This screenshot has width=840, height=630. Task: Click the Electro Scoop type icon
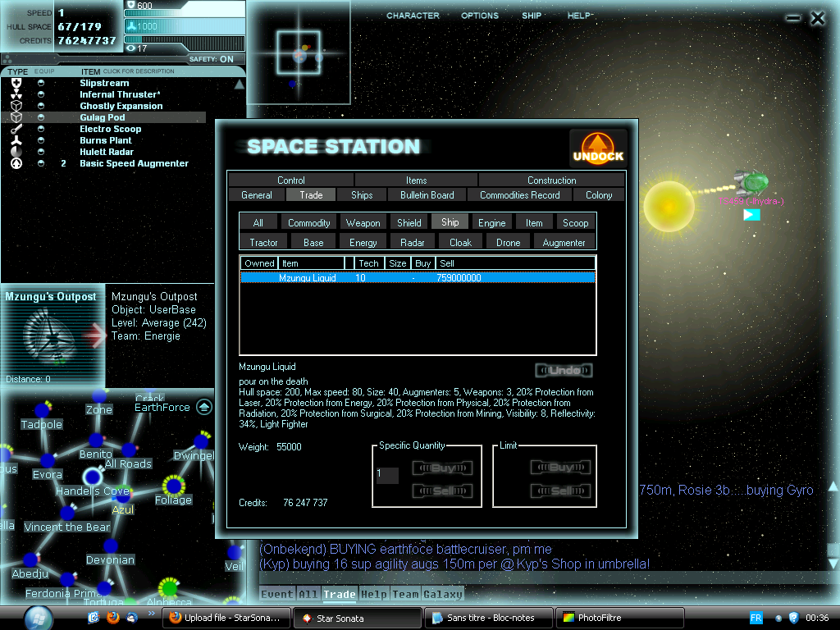pos(16,129)
